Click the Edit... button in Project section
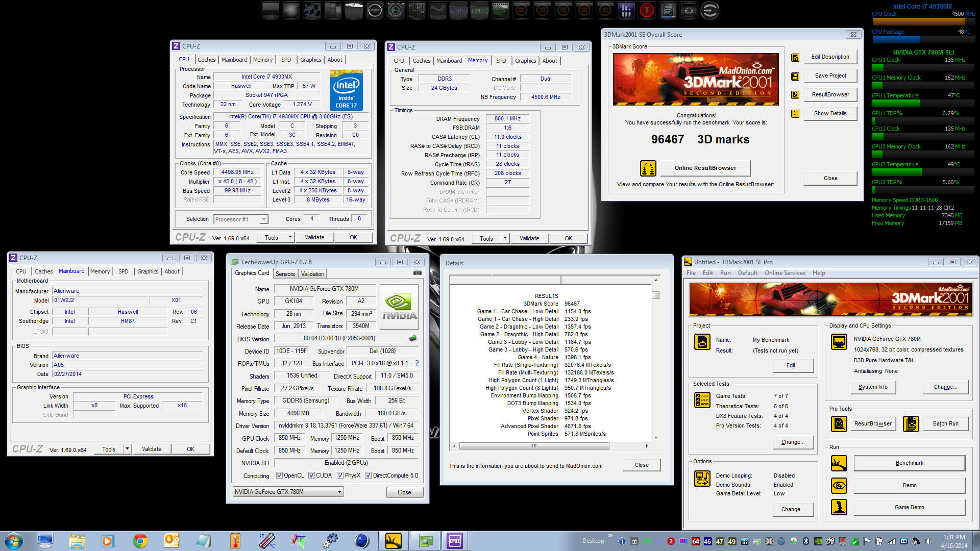 coord(793,365)
